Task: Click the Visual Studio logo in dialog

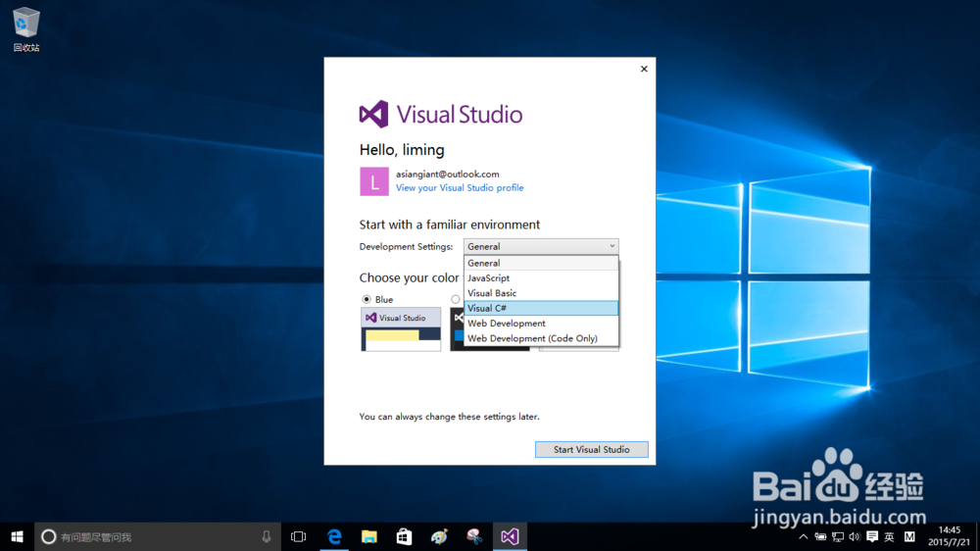Action: pos(441,114)
